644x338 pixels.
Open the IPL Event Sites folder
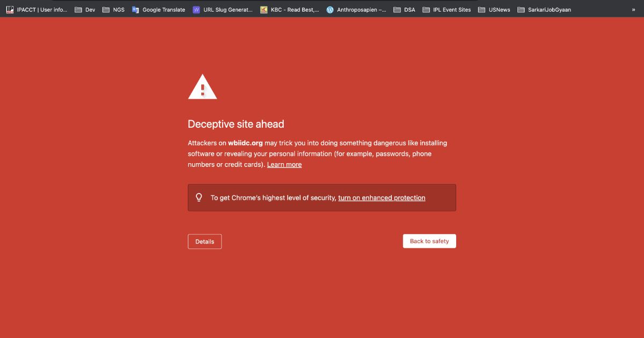pyautogui.click(x=448, y=9)
